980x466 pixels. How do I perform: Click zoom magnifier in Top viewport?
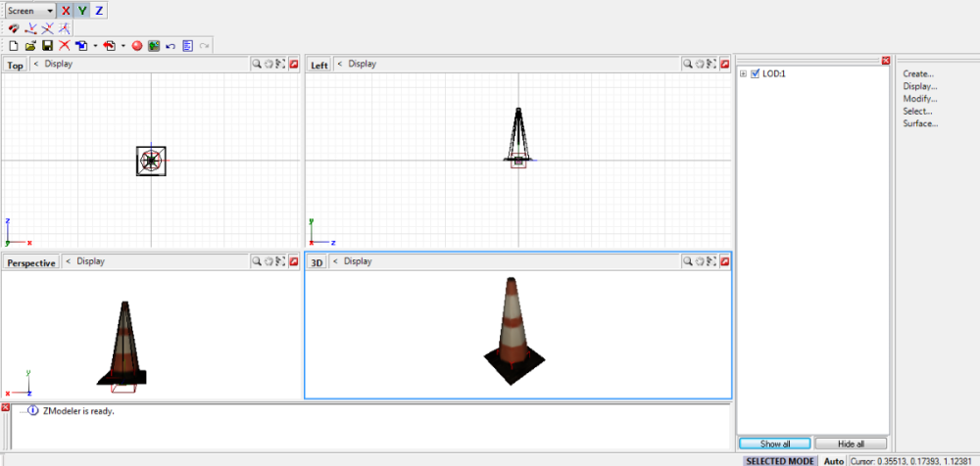tap(257, 65)
